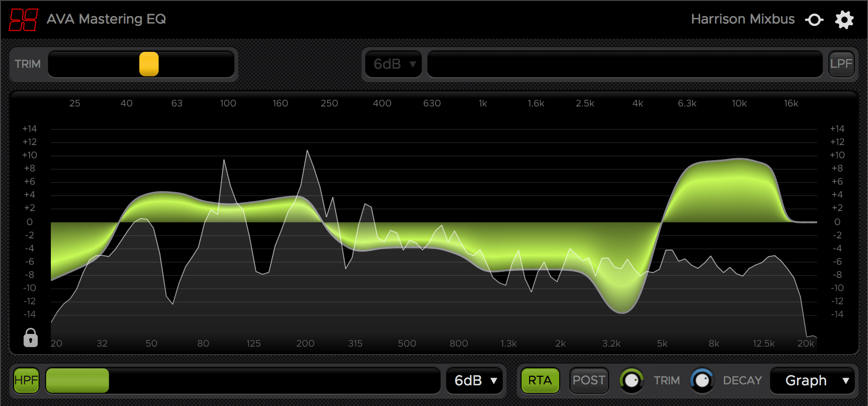Click the Harrison logo icon

pyautogui.click(x=24, y=19)
